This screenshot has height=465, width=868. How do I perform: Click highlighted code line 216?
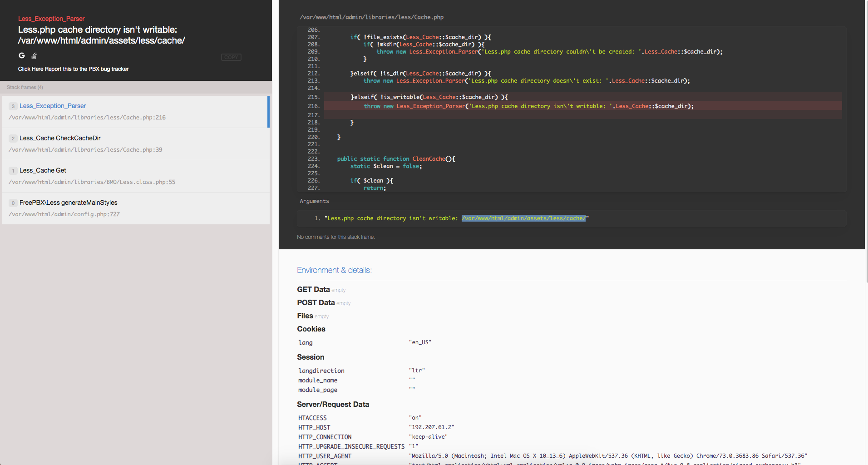click(x=583, y=106)
